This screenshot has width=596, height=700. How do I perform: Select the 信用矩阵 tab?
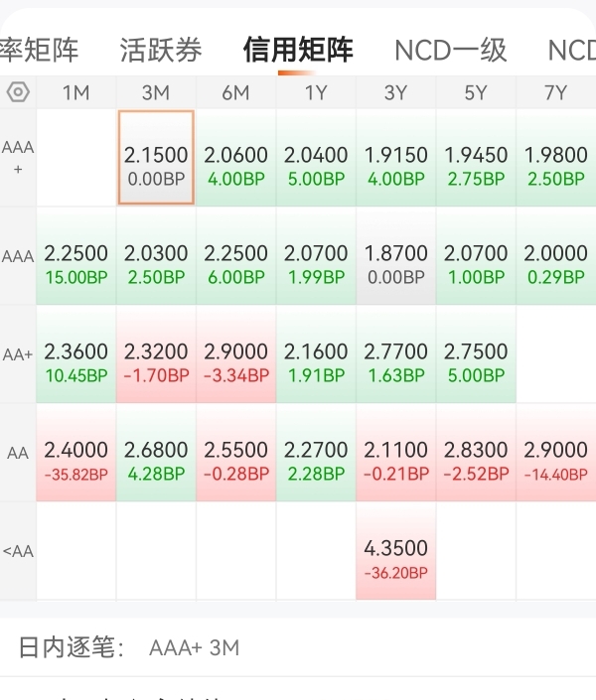pyautogui.click(x=297, y=50)
